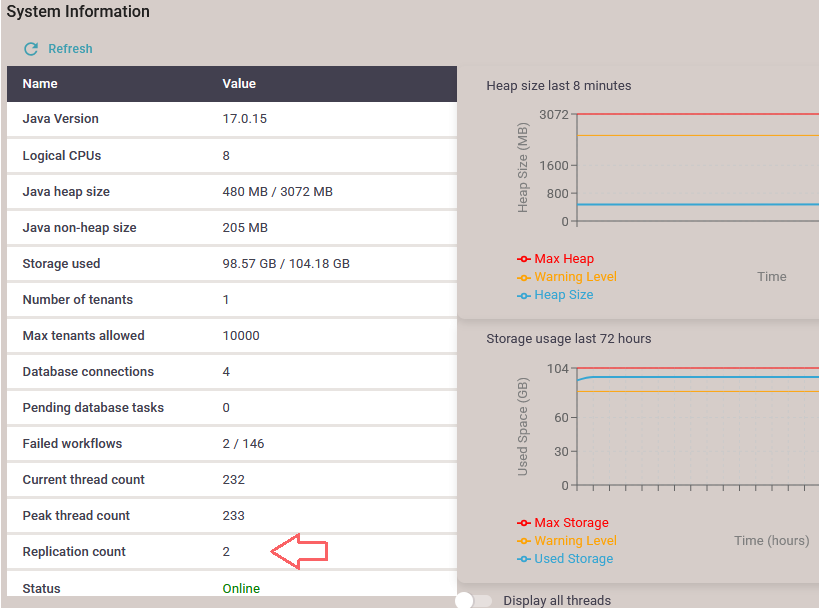The image size is (819, 608).
Task: Select the value 205 MB
Action: click(245, 228)
